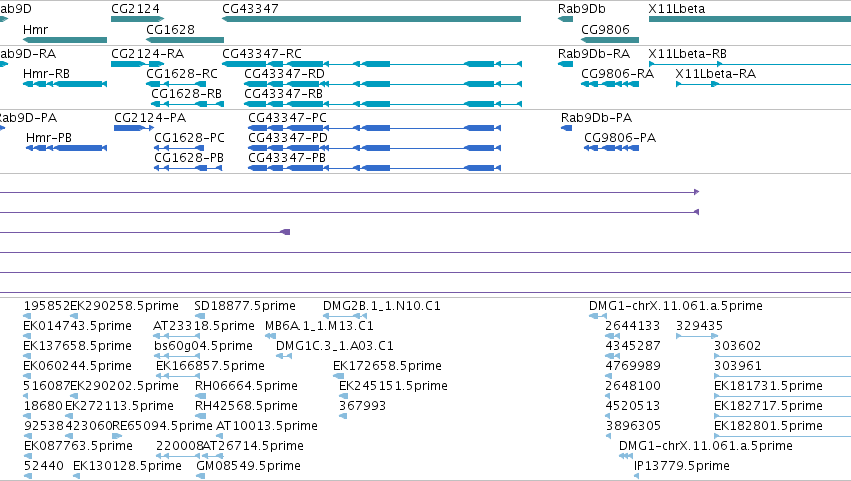
Task: Click the Hmr gene label
Action: [35, 29]
